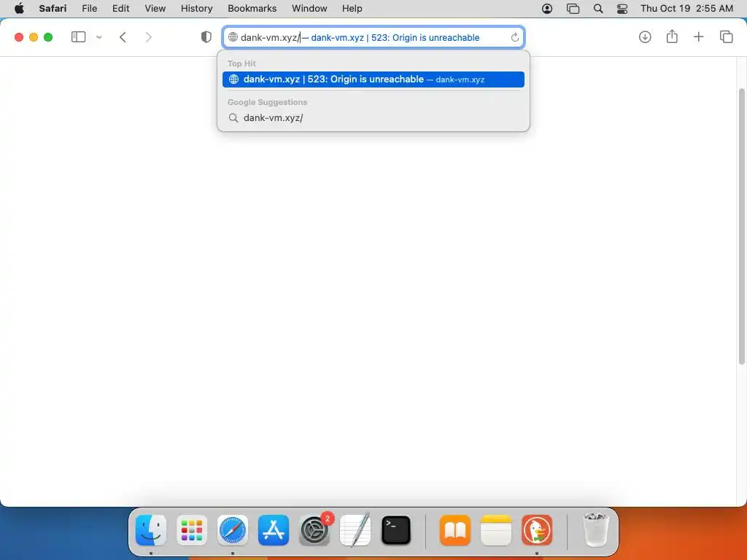This screenshot has height=560, width=747.
Task: Open the Window menu
Action: click(309, 9)
